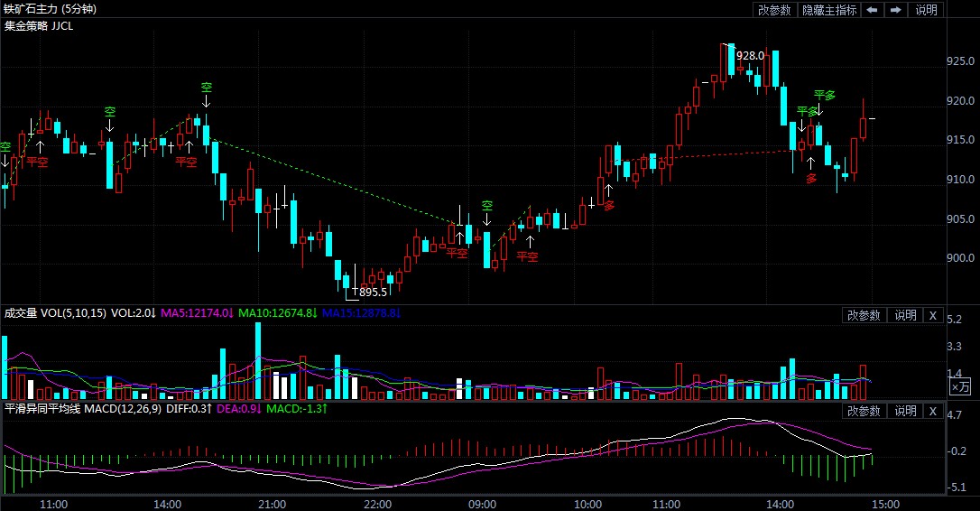Click the right arrow navigation button
Screen dimensions: 980x511
pyautogui.click(x=895, y=10)
